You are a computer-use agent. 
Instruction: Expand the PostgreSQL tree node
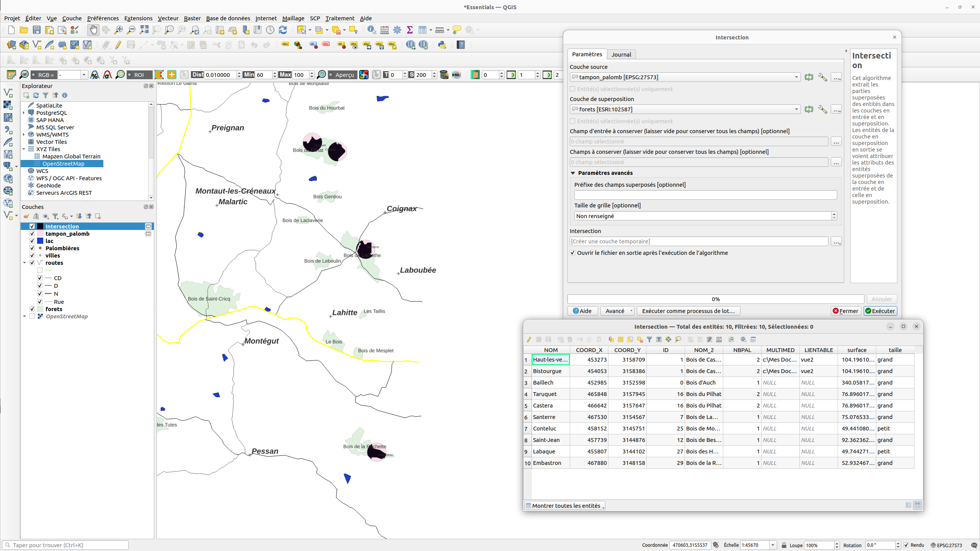tap(24, 113)
